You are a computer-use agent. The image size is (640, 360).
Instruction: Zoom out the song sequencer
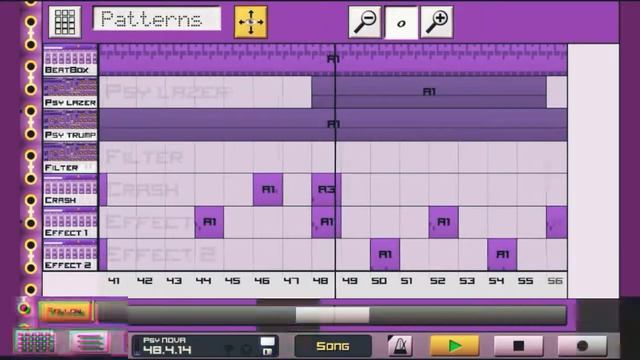[x=364, y=22]
